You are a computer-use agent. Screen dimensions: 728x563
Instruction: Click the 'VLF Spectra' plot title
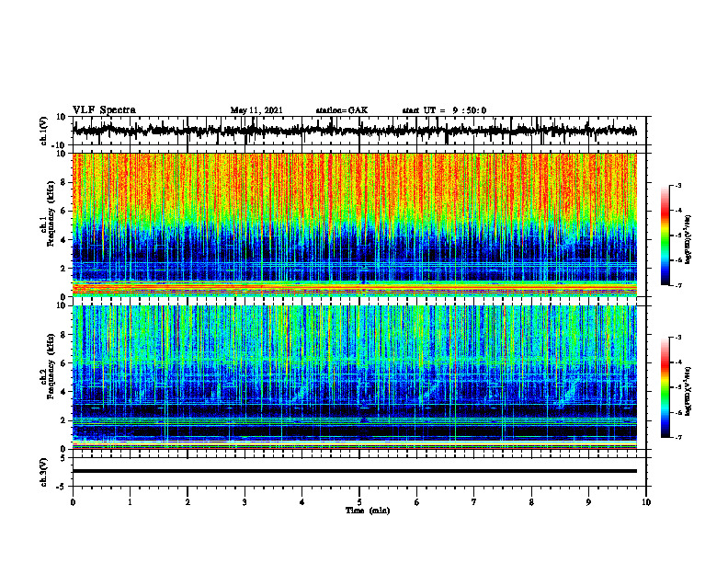pyautogui.click(x=104, y=110)
